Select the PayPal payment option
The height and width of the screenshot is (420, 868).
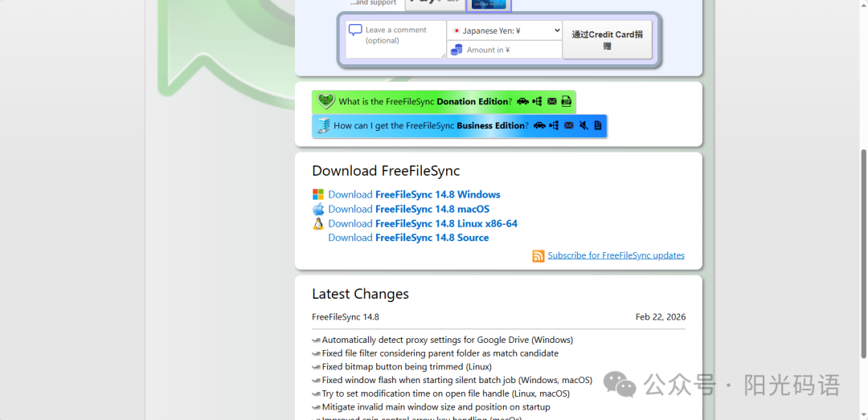click(435, 4)
